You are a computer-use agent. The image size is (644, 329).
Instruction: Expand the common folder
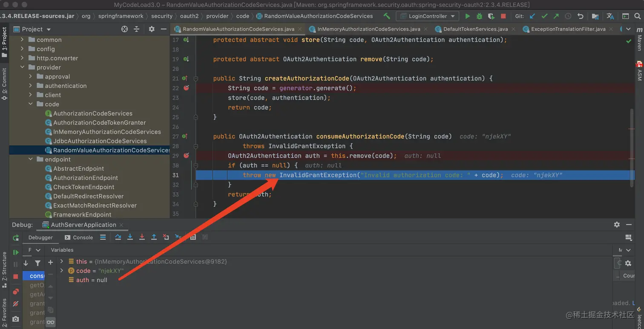click(x=22, y=40)
